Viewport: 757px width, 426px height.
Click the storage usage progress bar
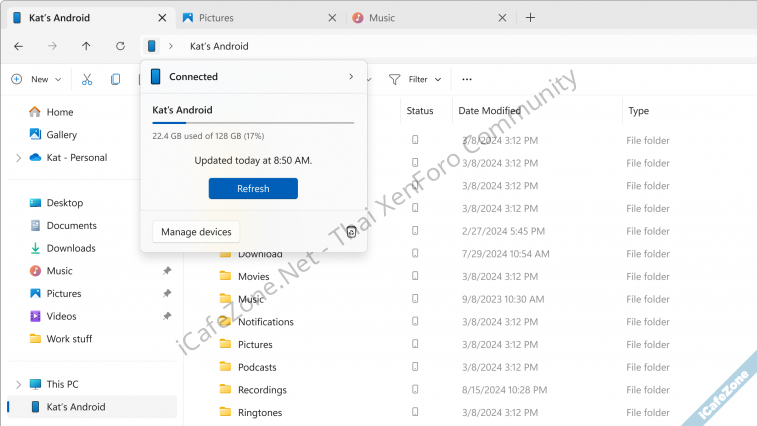pos(253,123)
